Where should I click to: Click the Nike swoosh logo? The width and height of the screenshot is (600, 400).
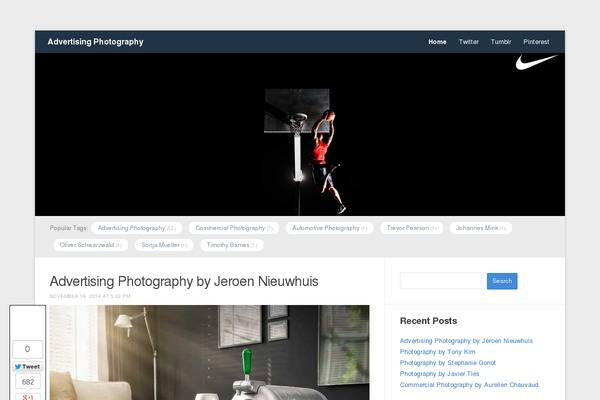536,62
